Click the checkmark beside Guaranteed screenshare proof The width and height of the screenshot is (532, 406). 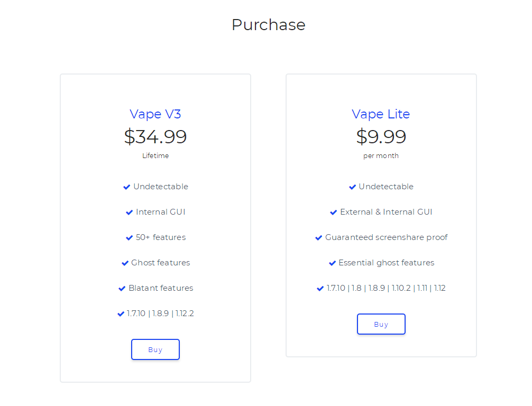click(x=318, y=238)
